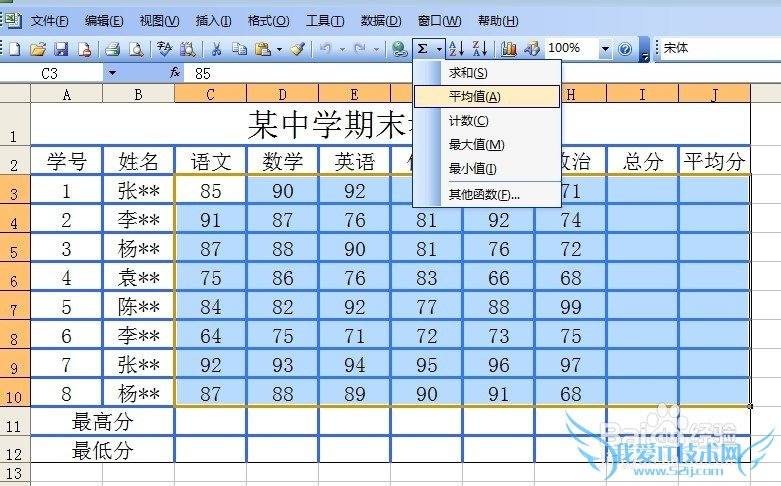The image size is (781, 486).
Task: Insert a hyperlink with the globe icon
Action: click(399, 49)
